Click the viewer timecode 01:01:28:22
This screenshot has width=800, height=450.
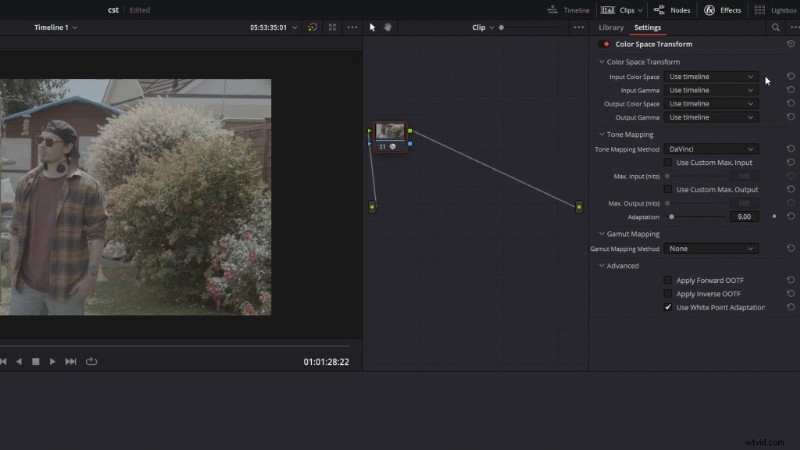point(327,362)
